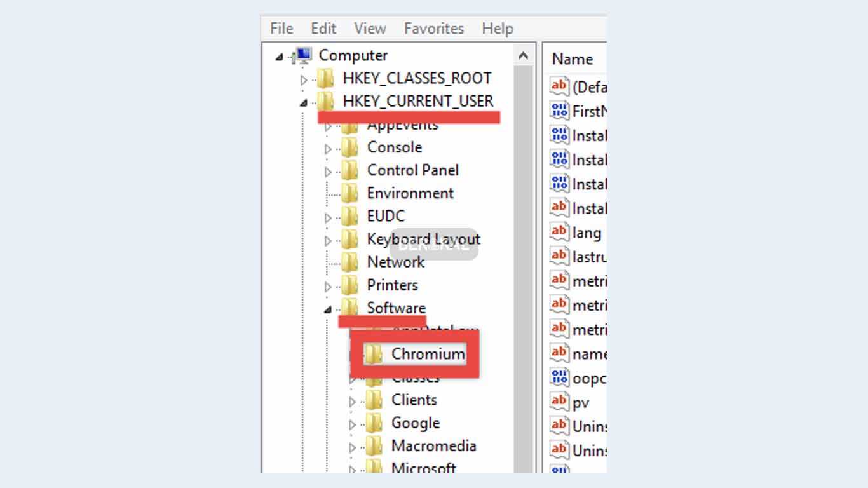
Task: Click the Environment key folder icon
Action: pyautogui.click(x=350, y=194)
